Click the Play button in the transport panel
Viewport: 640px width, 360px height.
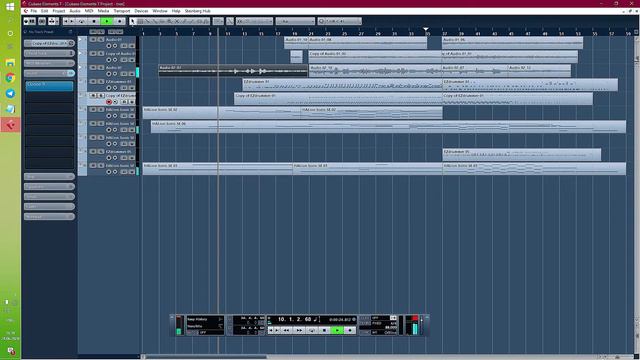click(338, 330)
